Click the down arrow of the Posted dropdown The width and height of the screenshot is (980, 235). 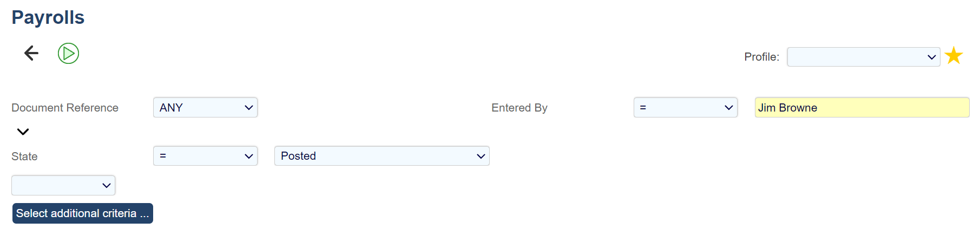[x=481, y=156]
